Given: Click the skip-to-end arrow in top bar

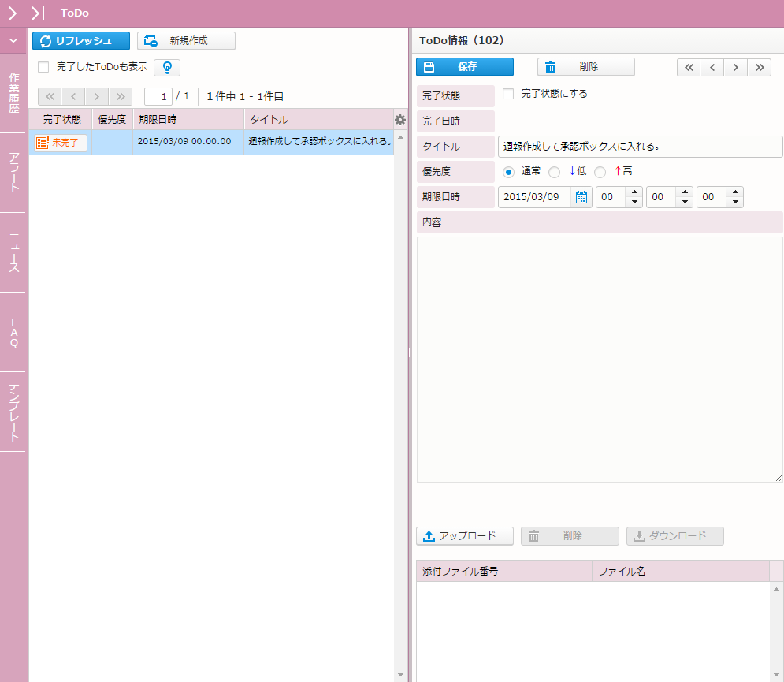Looking at the screenshot, I should coord(38,13).
